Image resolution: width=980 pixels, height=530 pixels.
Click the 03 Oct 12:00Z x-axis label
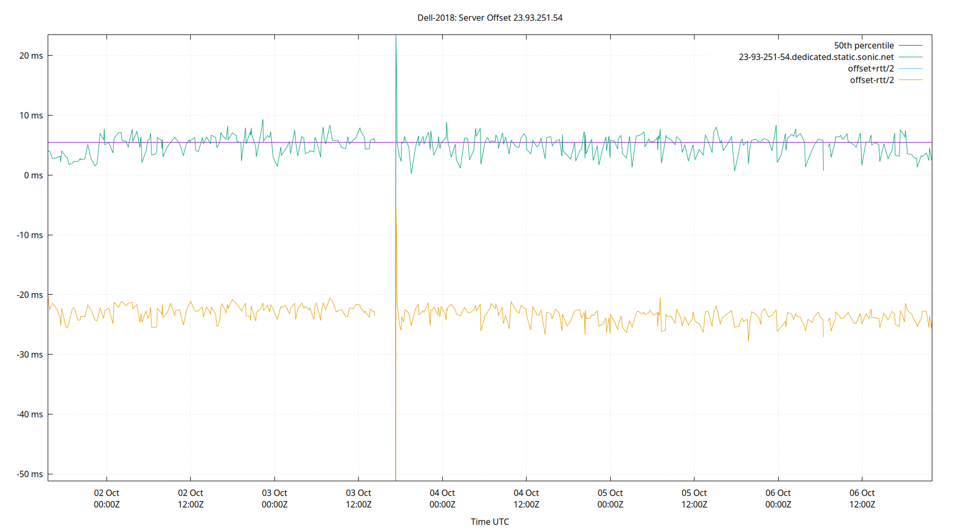tap(358, 499)
